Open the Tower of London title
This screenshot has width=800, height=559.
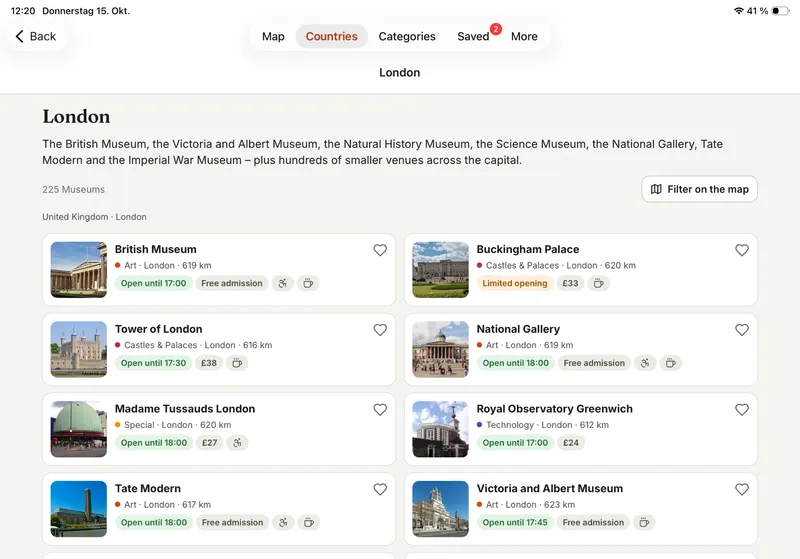coord(159,329)
